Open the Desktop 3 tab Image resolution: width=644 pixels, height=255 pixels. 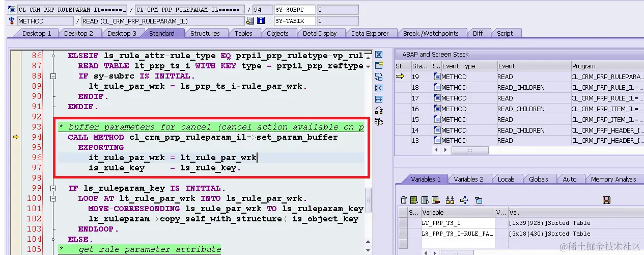(121, 33)
